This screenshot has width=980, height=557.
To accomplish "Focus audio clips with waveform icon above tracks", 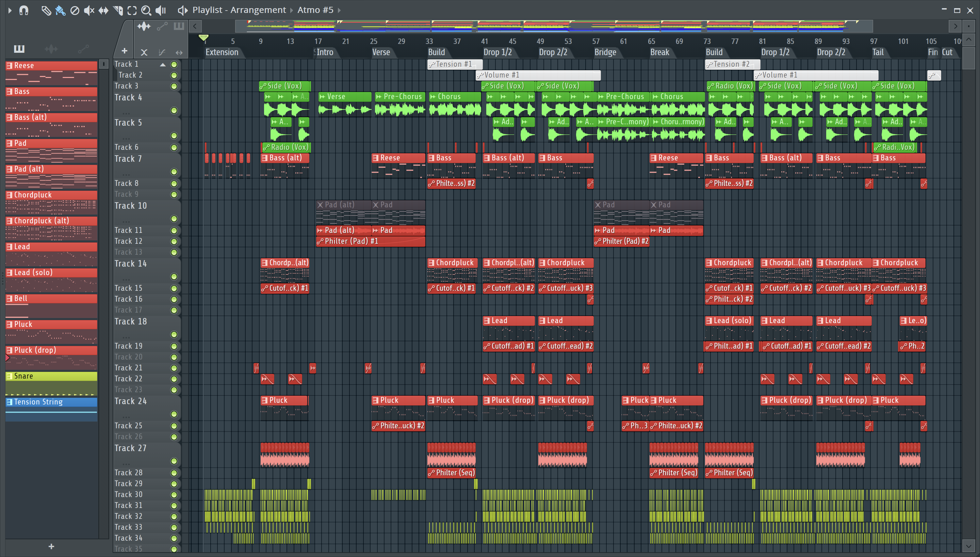I will click(144, 27).
